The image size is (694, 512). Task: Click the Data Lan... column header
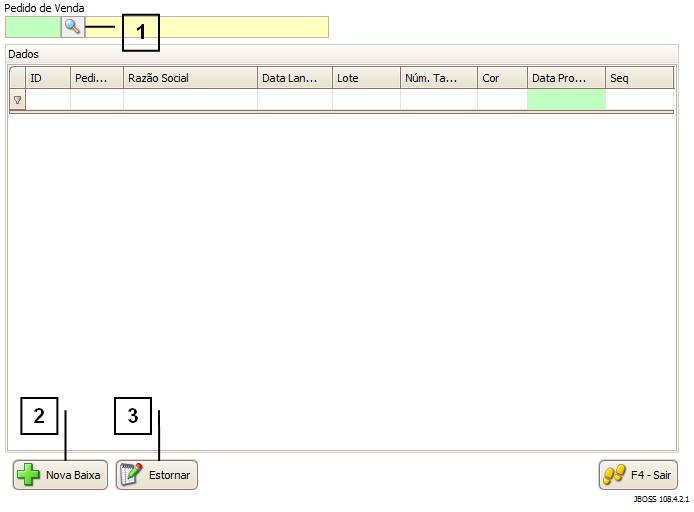tap(295, 78)
